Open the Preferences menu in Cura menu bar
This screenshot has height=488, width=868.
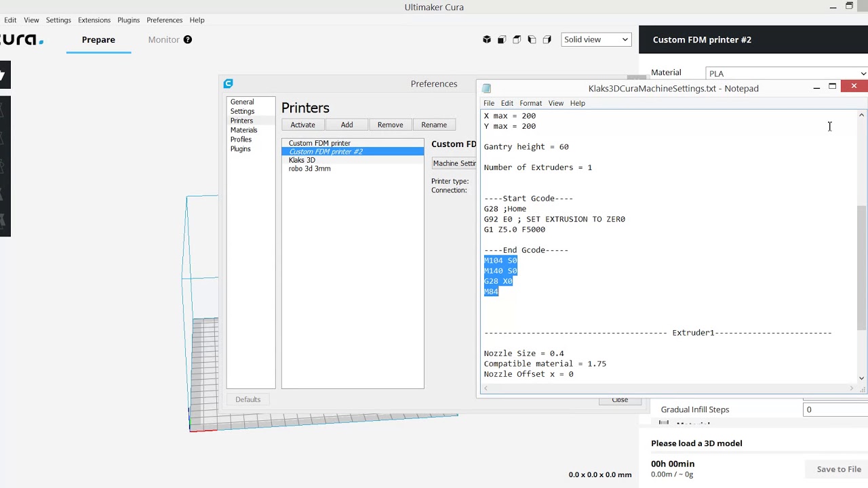click(x=164, y=20)
